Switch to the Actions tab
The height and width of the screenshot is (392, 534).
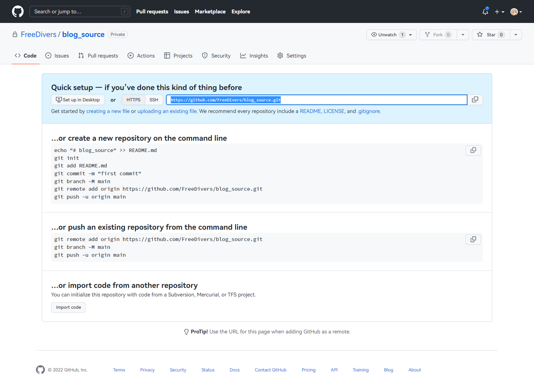[141, 55]
